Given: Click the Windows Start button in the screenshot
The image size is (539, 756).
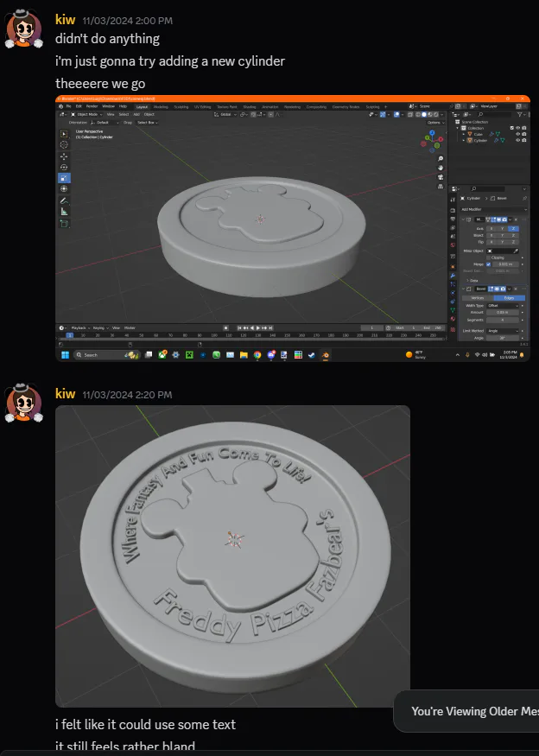Looking at the screenshot, I should 65,355.
